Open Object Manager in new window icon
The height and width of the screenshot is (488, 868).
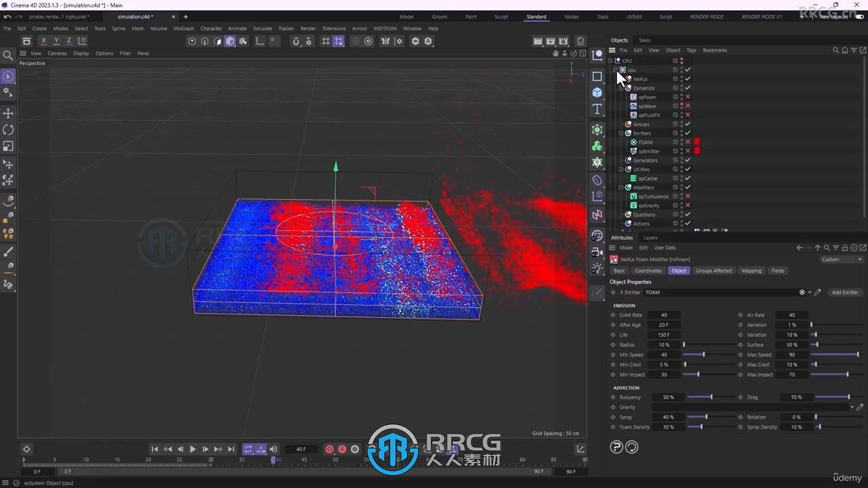pyautogui.click(x=863, y=50)
